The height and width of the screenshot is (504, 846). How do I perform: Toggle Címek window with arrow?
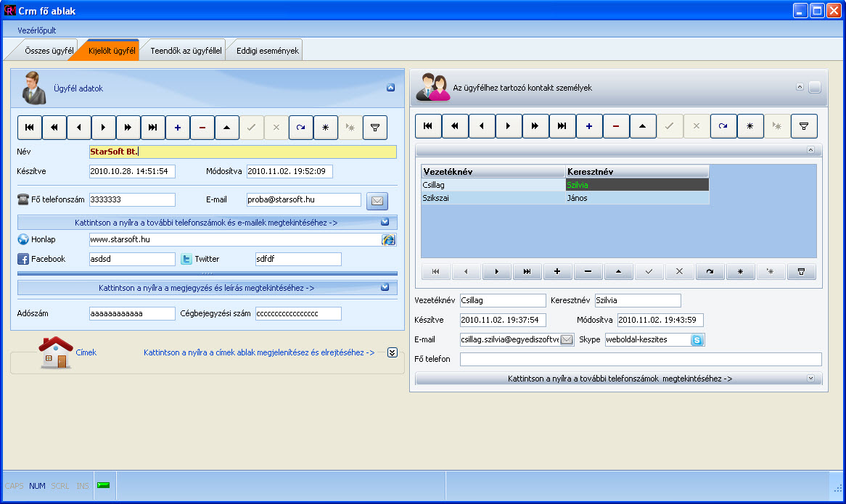[393, 352]
